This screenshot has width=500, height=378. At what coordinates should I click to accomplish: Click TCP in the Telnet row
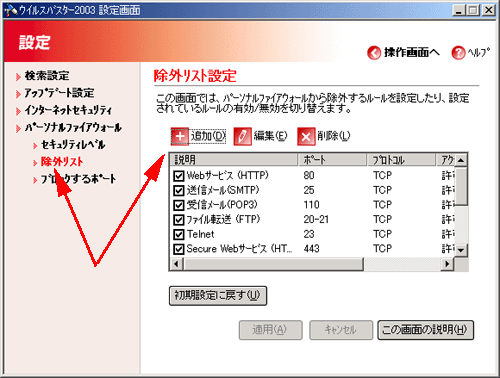click(382, 234)
